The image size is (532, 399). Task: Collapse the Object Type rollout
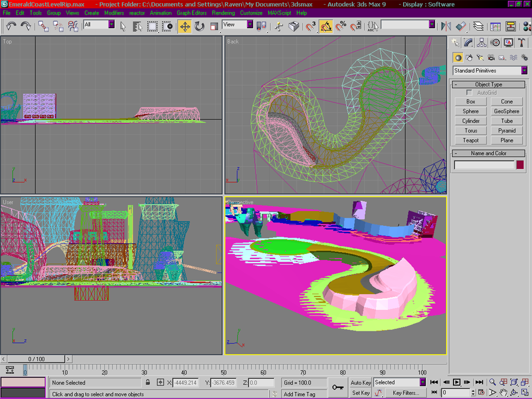coord(488,85)
